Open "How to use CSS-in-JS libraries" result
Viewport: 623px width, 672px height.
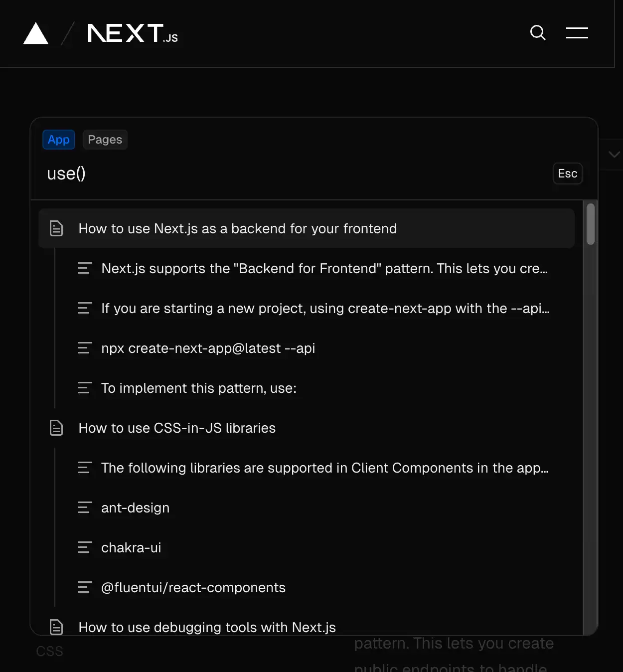pyautogui.click(x=177, y=428)
